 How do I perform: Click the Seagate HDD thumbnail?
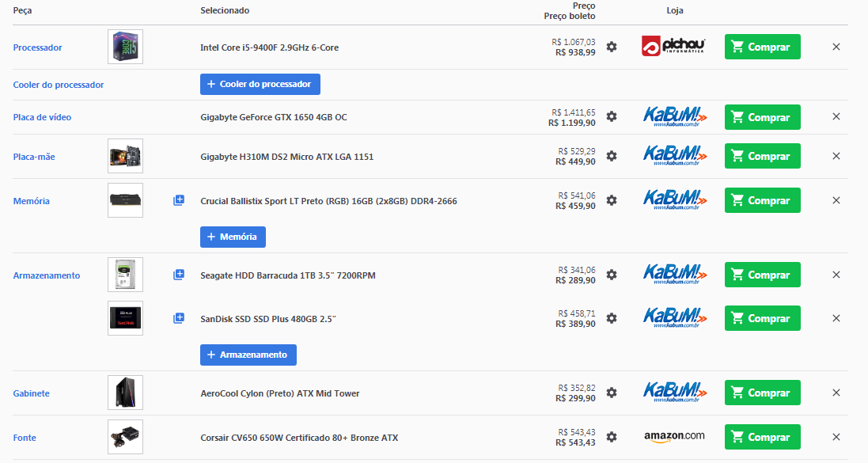[x=125, y=274]
